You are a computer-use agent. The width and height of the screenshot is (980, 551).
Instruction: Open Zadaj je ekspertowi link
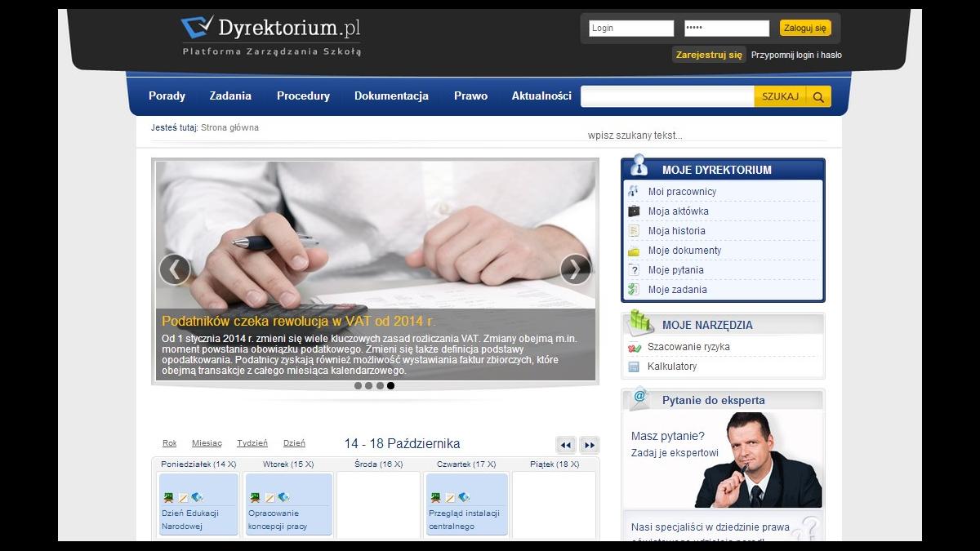click(x=675, y=453)
